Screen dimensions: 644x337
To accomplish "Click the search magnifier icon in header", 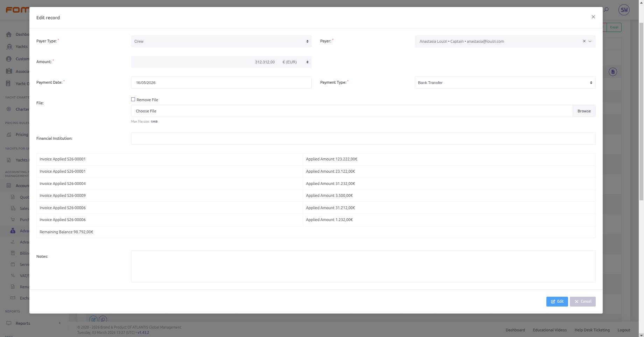I will (x=606, y=10).
